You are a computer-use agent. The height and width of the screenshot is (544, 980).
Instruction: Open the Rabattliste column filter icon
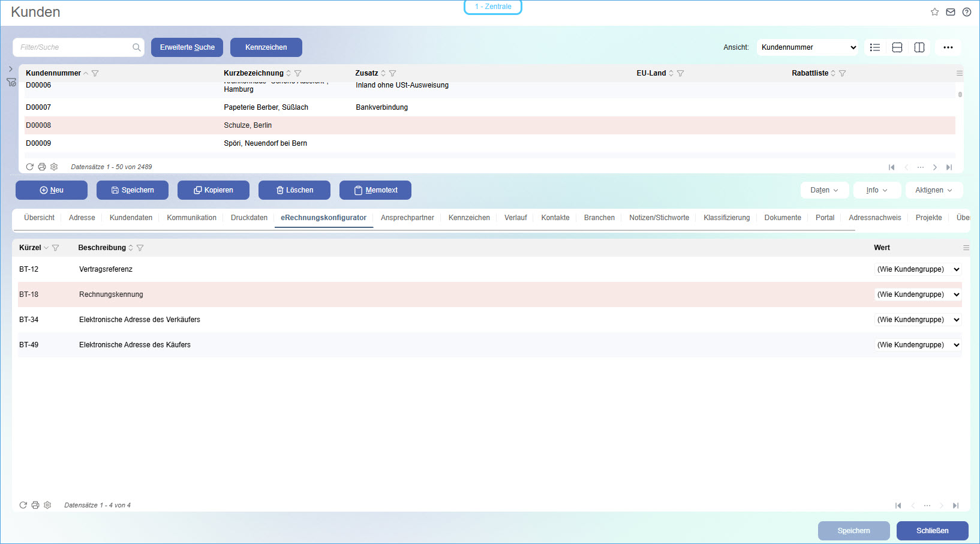click(843, 73)
